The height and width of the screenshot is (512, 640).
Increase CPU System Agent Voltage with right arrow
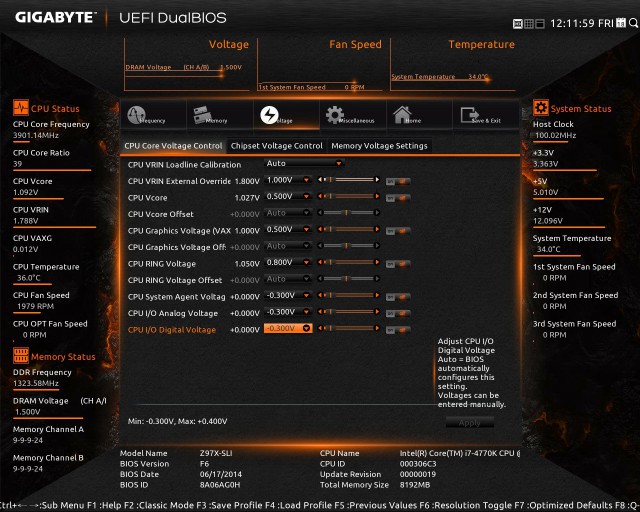tap(377, 295)
